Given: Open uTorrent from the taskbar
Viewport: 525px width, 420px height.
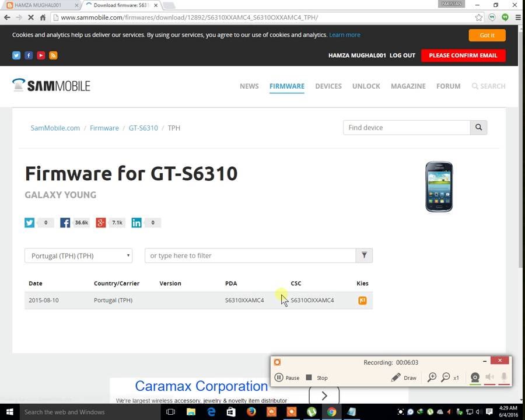Looking at the screenshot, I should (311, 412).
